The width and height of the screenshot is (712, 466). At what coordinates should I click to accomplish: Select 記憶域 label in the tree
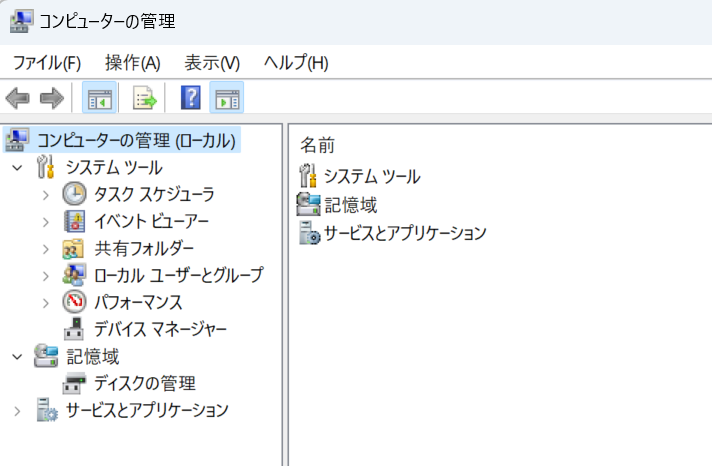[x=93, y=357]
